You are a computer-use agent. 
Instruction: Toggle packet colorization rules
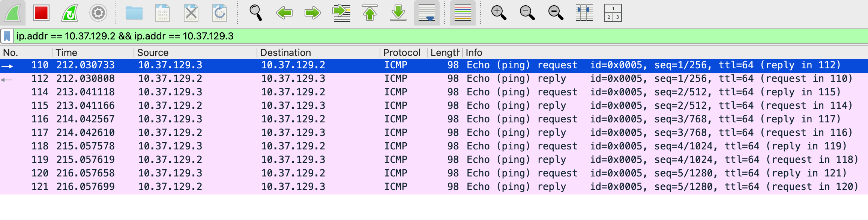pos(463,13)
